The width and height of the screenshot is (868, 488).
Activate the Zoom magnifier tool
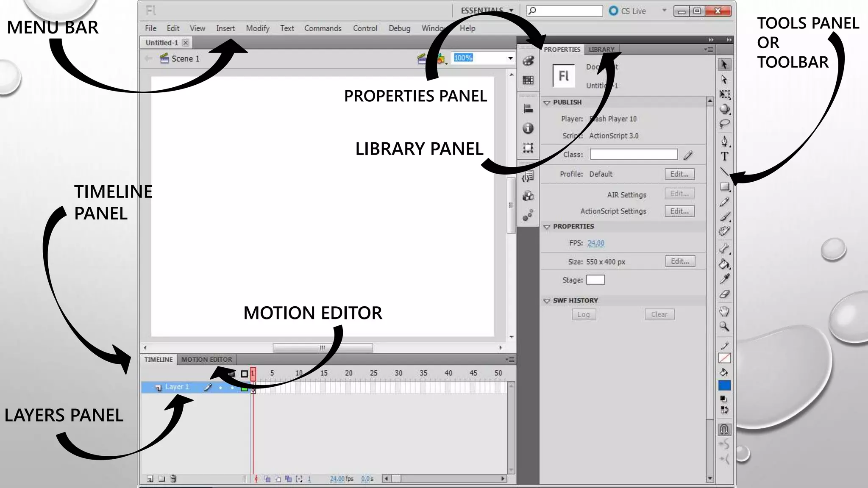point(724,327)
